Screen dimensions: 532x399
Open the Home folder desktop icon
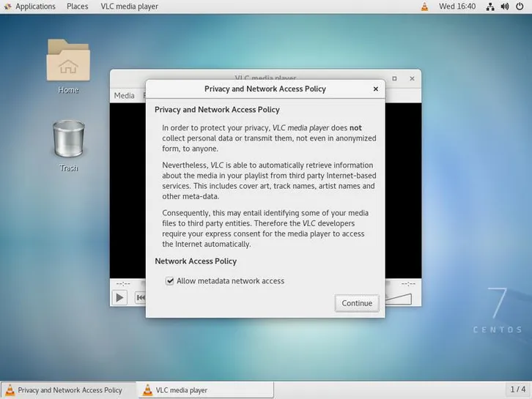tap(68, 67)
